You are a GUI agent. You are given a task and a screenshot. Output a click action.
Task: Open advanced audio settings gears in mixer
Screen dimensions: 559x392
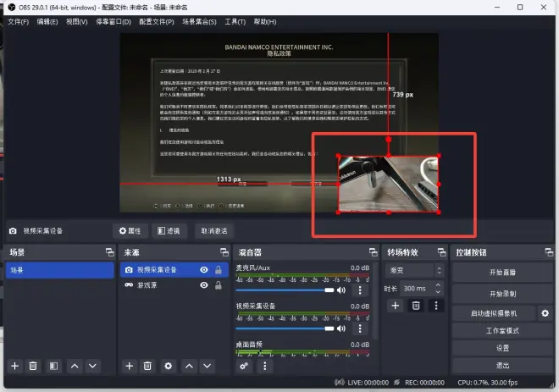point(244,366)
